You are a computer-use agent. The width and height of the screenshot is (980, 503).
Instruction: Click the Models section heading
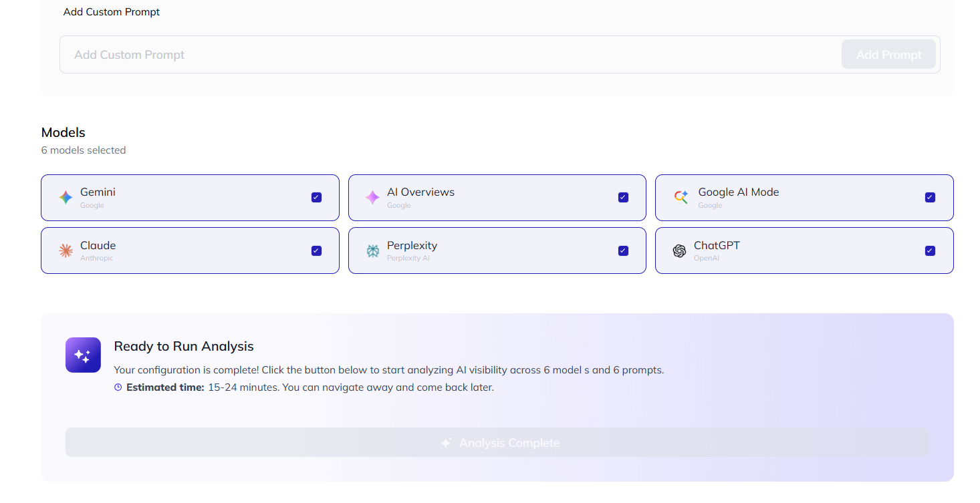click(x=64, y=132)
